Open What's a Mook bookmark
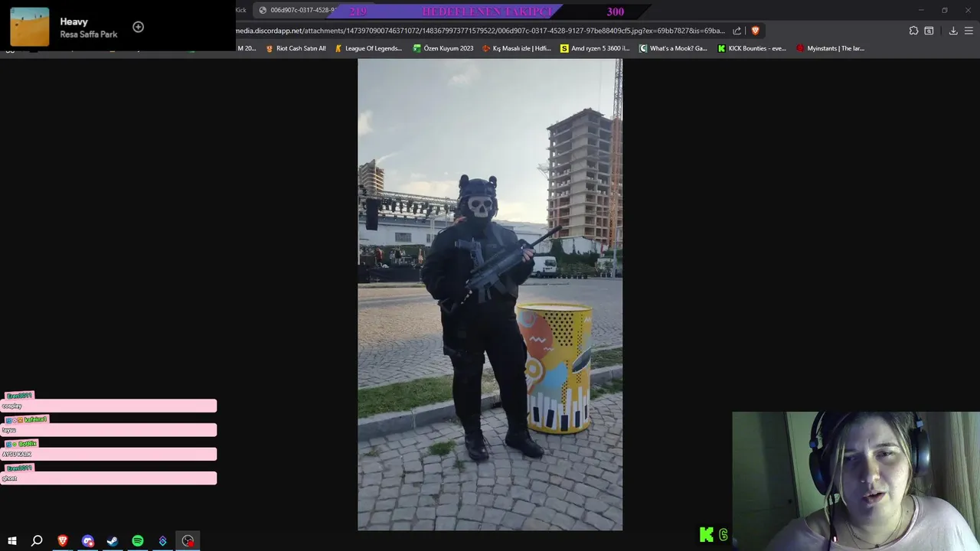Image resolution: width=980 pixels, height=551 pixels. click(673, 48)
